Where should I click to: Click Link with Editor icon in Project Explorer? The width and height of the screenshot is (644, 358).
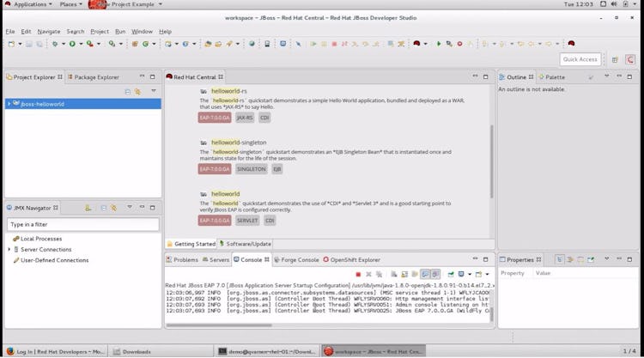point(138,92)
